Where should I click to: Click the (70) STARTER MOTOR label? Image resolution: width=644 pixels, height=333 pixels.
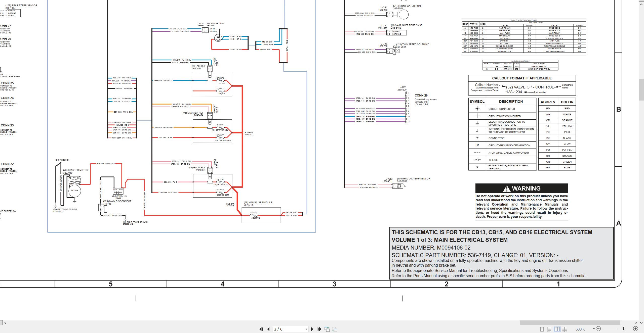pyautogui.click(x=75, y=170)
